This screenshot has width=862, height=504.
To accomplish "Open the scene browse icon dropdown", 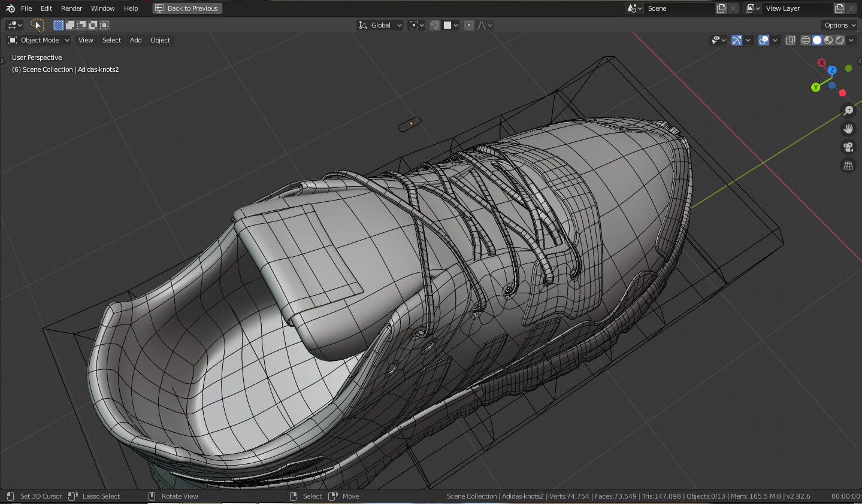I will point(634,8).
